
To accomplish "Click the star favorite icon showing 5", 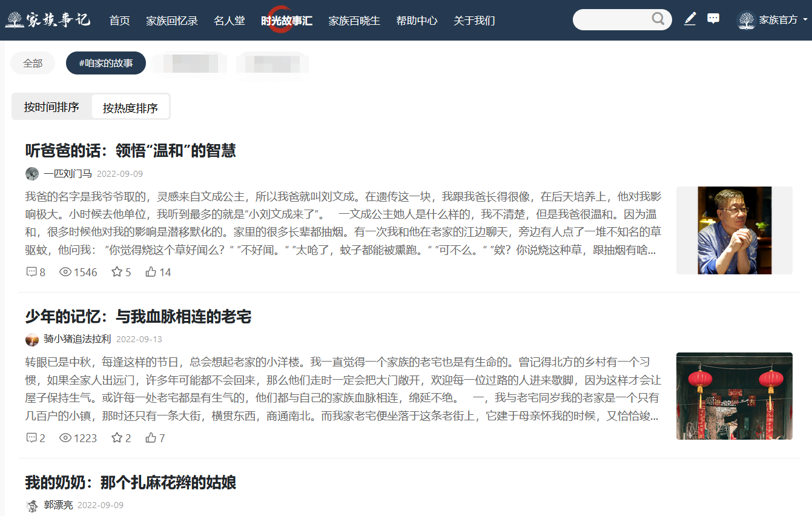I will pos(117,272).
